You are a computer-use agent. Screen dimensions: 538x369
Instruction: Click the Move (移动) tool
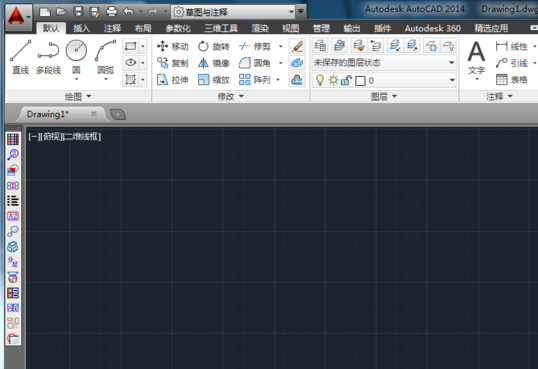click(173, 46)
